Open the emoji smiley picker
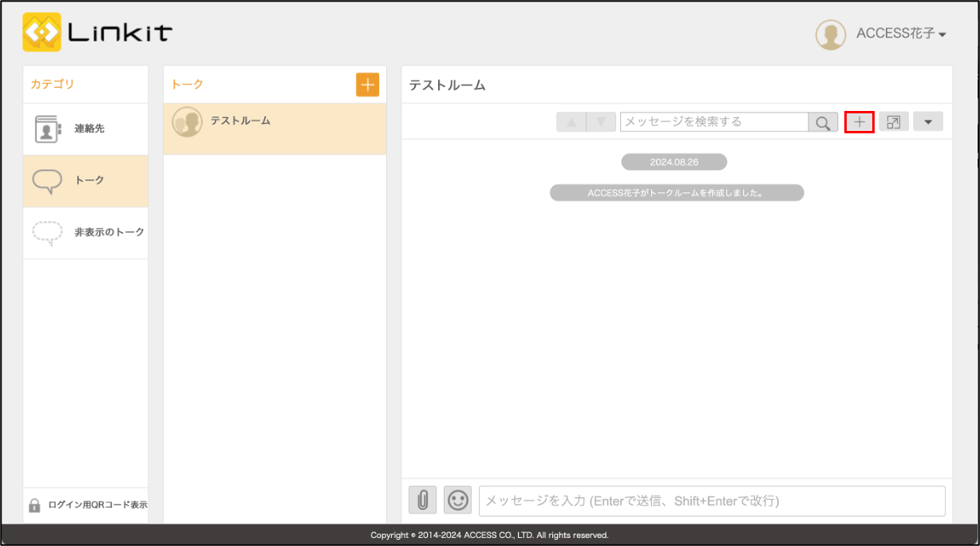 point(457,500)
